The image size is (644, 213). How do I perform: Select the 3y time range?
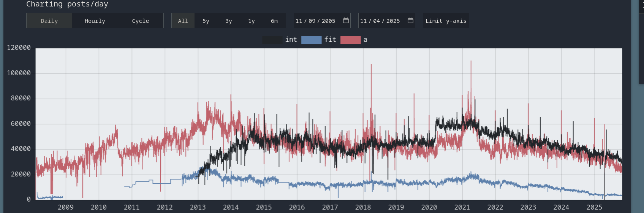pos(229,21)
